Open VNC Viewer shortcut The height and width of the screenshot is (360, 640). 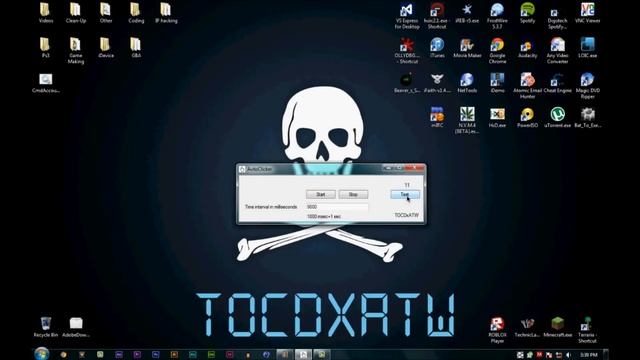click(587, 13)
